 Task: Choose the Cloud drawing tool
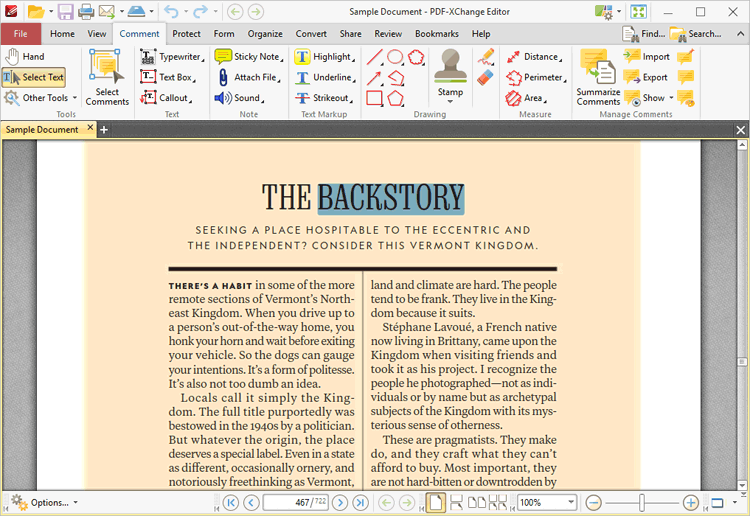click(416, 57)
